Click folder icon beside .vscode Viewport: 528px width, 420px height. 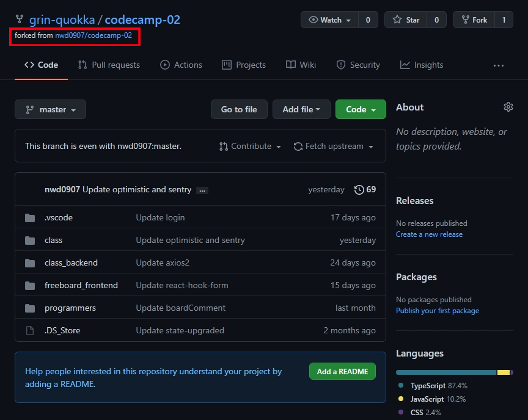[x=30, y=218]
